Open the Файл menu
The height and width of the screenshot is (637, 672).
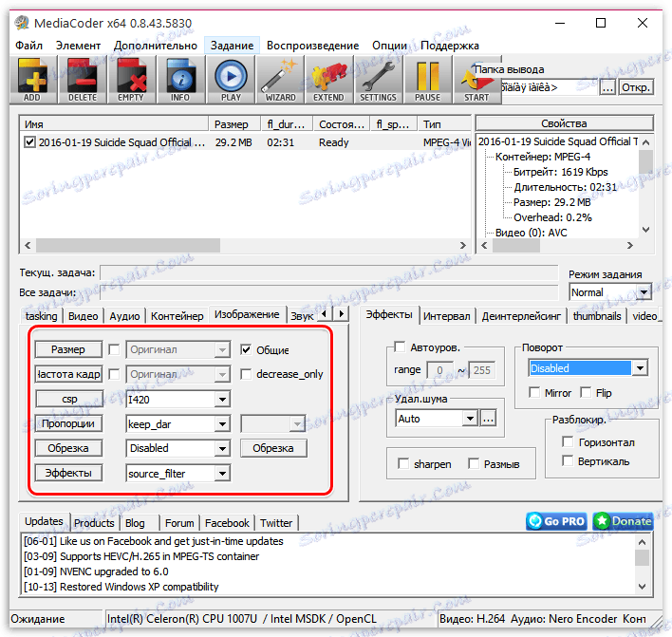(28, 46)
